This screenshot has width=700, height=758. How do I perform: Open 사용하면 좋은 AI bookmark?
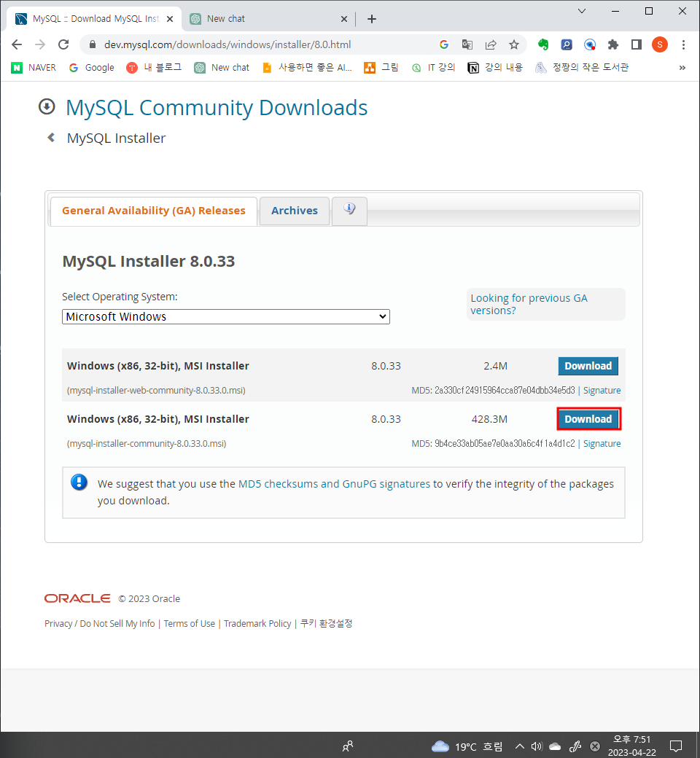click(307, 67)
